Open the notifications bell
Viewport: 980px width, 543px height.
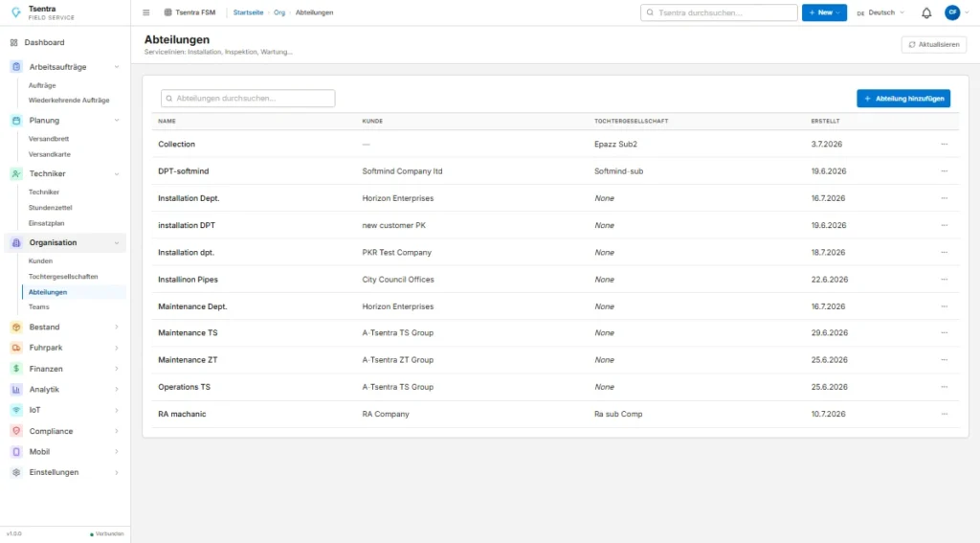click(x=926, y=12)
